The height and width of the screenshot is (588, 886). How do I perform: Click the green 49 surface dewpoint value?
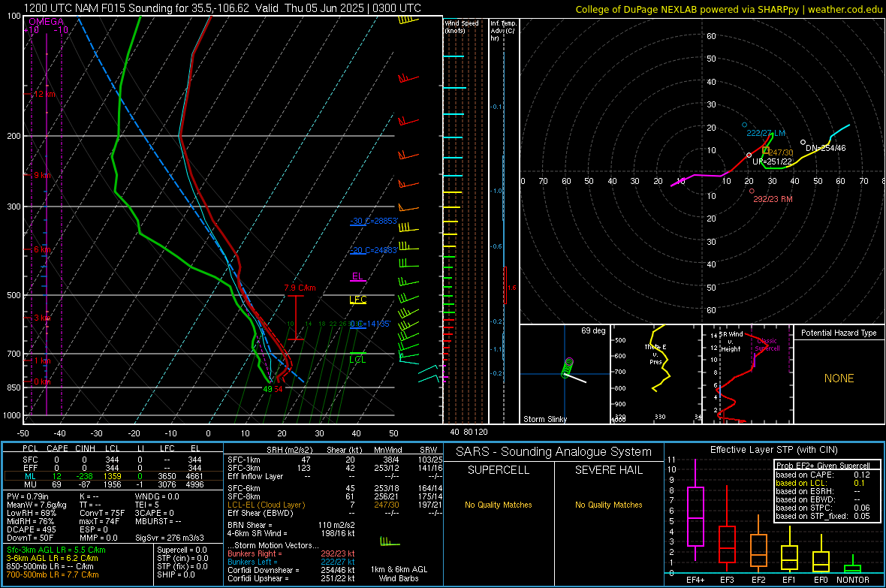coord(267,389)
